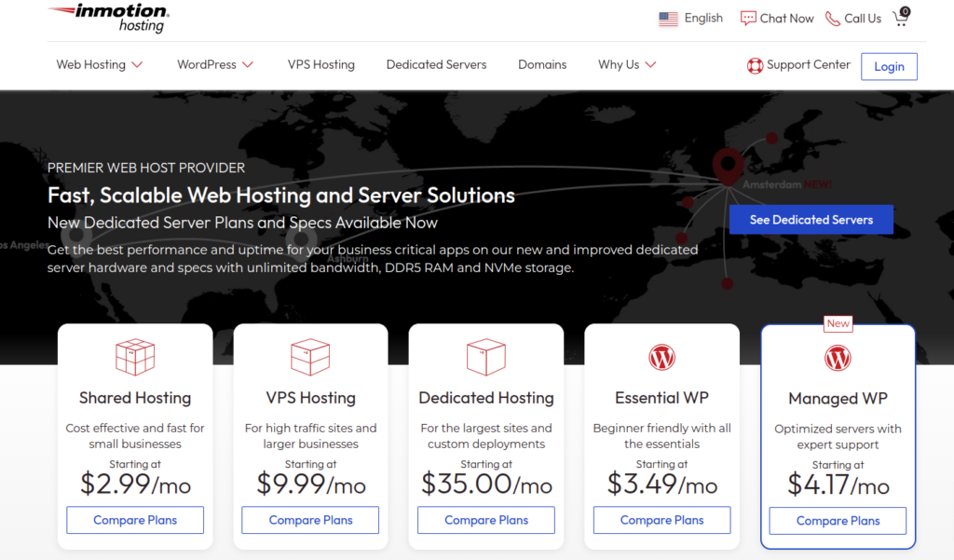The height and width of the screenshot is (560, 954).
Task: Go to Dedicated Servers page
Action: click(436, 64)
